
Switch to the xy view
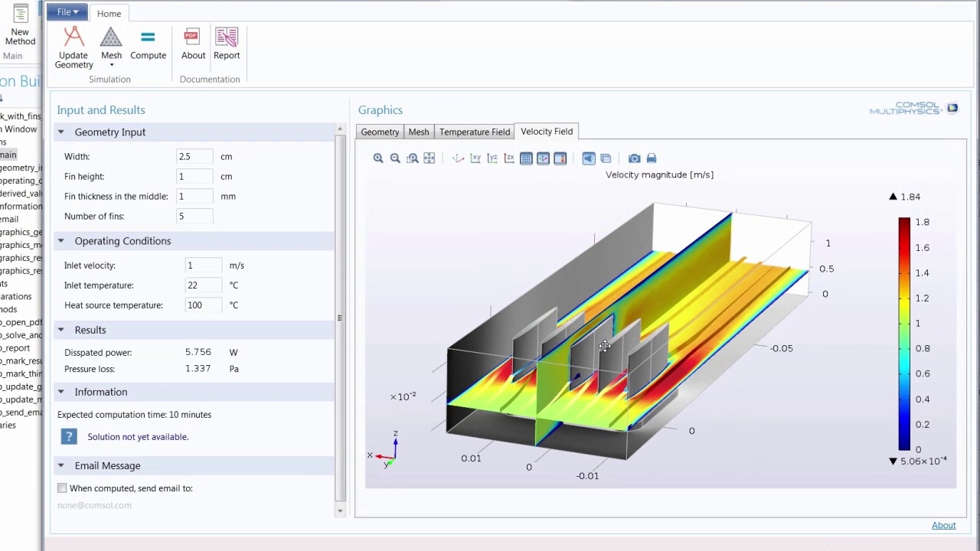[475, 158]
